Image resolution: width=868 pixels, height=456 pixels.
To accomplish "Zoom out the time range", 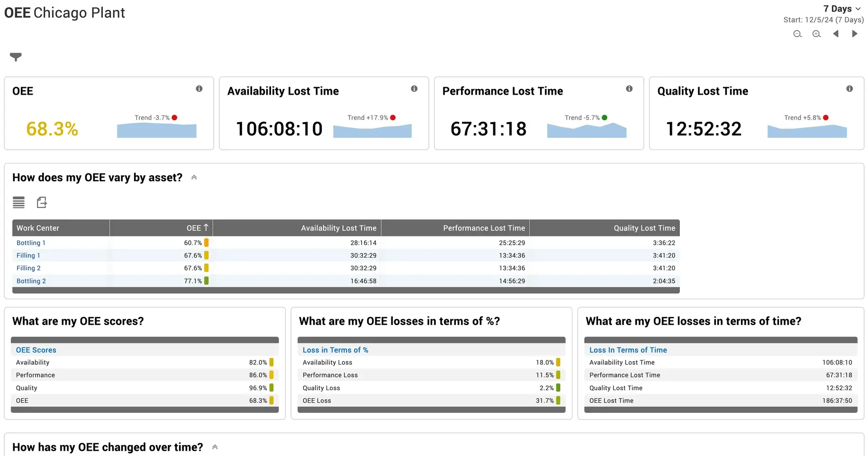I will click(x=797, y=34).
